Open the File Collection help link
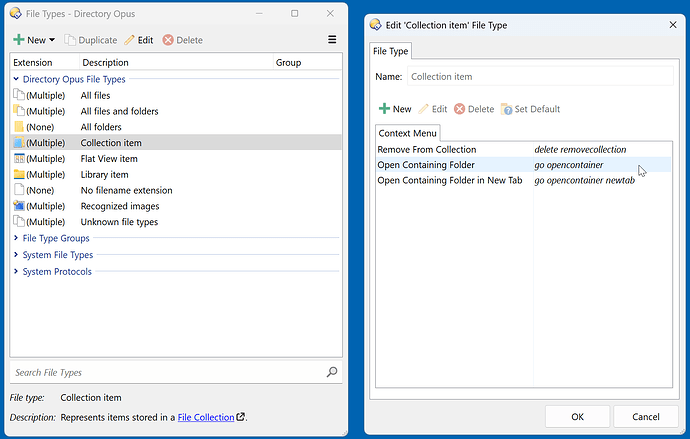The image size is (690, 439). click(206, 417)
